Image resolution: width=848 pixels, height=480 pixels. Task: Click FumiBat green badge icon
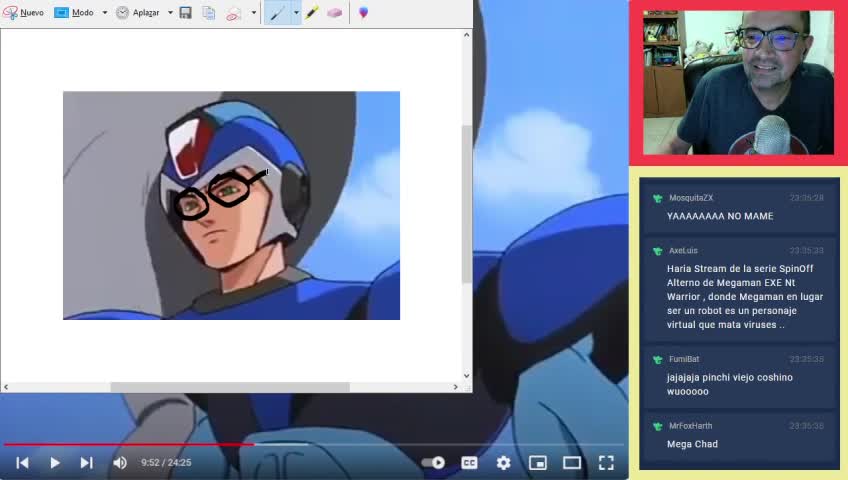click(658, 359)
